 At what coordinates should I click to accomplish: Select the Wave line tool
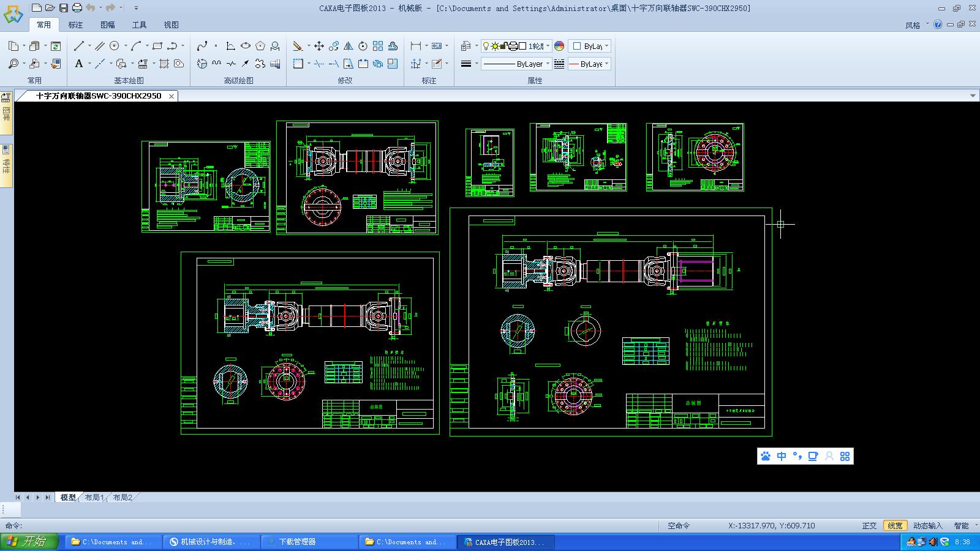(216, 64)
